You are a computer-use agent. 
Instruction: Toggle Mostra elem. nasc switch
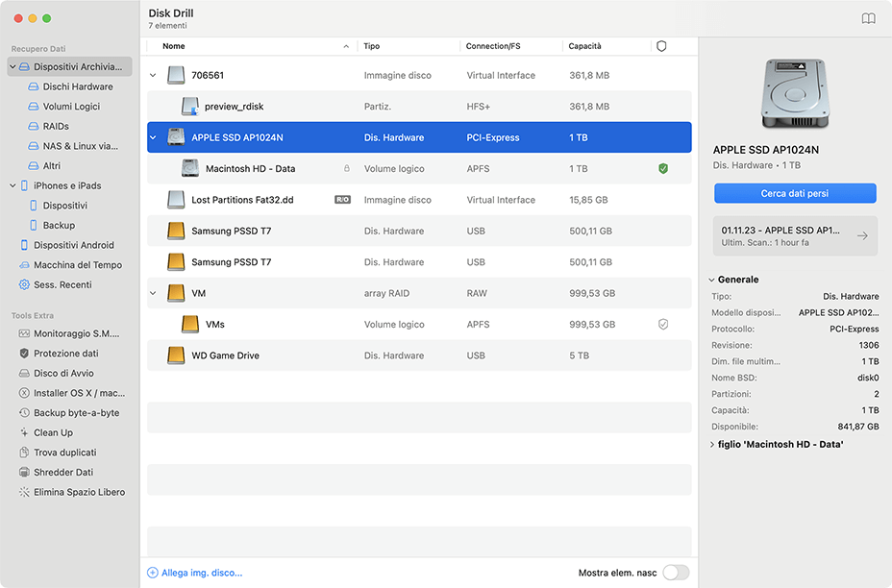pyautogui.click(x=676, y=573)
